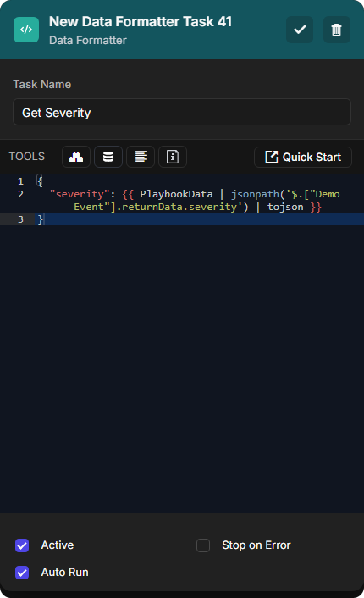
Task: Uncheck the Active checkbox
Action: (22, 545)
